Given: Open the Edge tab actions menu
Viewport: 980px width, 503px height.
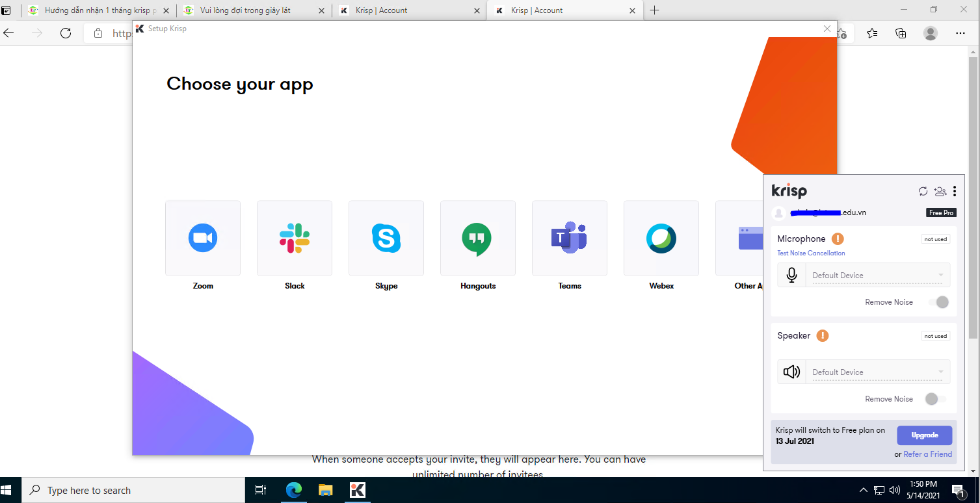Looking at the screenshot, I should [x=6, y=10].
